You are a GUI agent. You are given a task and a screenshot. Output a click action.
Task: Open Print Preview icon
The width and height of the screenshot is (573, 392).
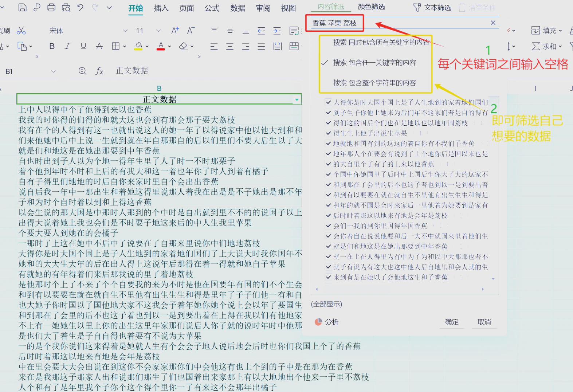66,7
